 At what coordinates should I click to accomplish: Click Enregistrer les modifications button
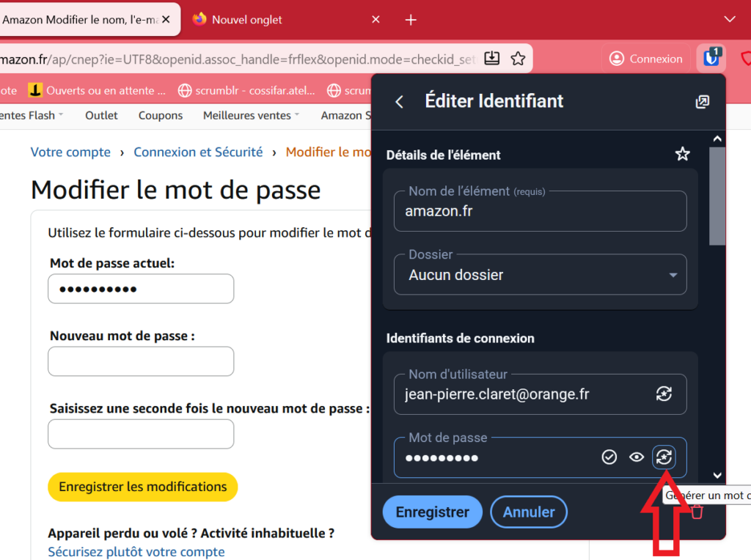coord(143,487)
